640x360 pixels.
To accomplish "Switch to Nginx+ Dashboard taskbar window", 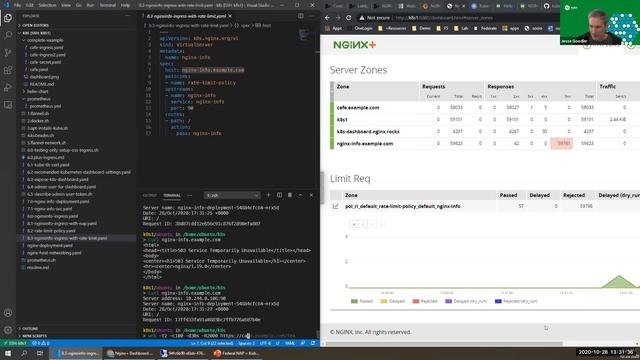I will tap(130, 353).
